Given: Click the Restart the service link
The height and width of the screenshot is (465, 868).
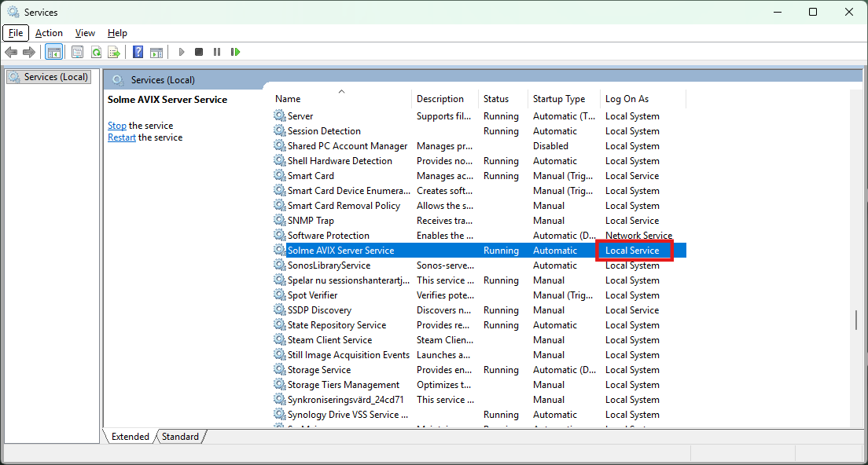Looking at the screenshot, I should [x=122, y=137].
